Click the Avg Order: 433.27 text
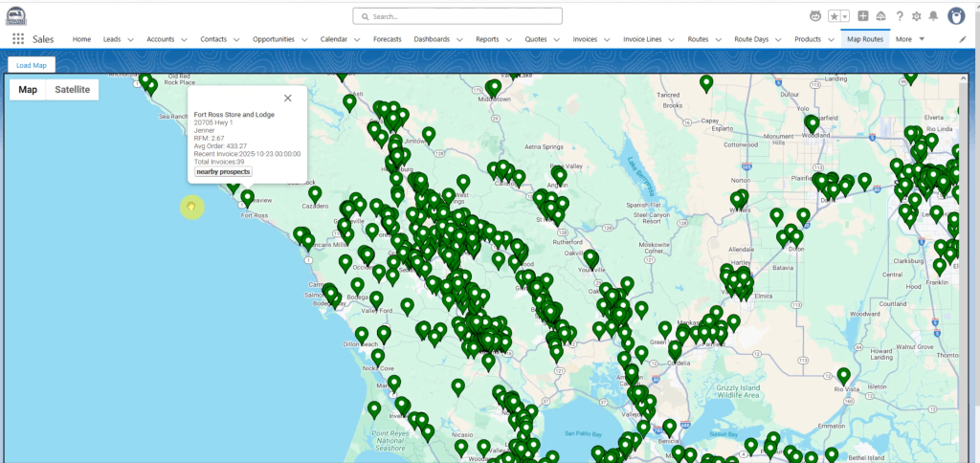The height and width of the screenshot is (463, 980). pyautogui.click(x=220, y=145)
